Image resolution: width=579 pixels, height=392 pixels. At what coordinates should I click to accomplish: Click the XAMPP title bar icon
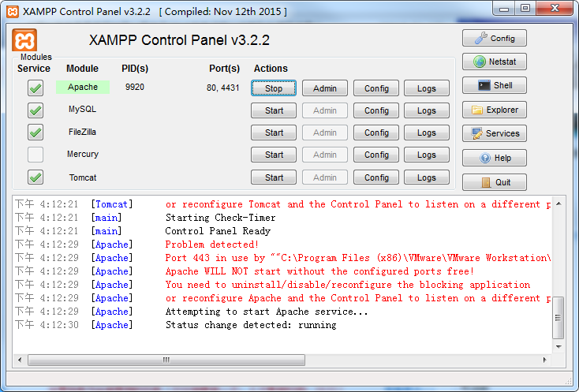click(13, 12)
